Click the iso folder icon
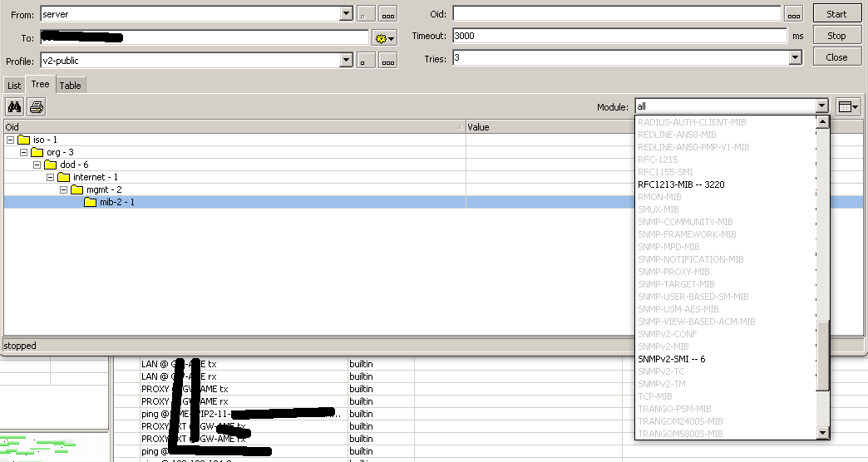This screenshot has width=868, height=462. [x=23, y=140]
